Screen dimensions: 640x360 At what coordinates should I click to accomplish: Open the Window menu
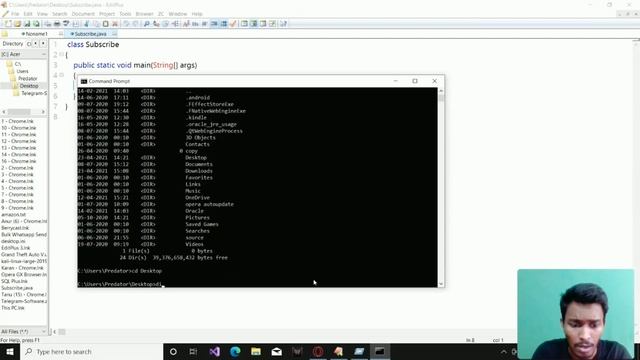tap(178, 14)
